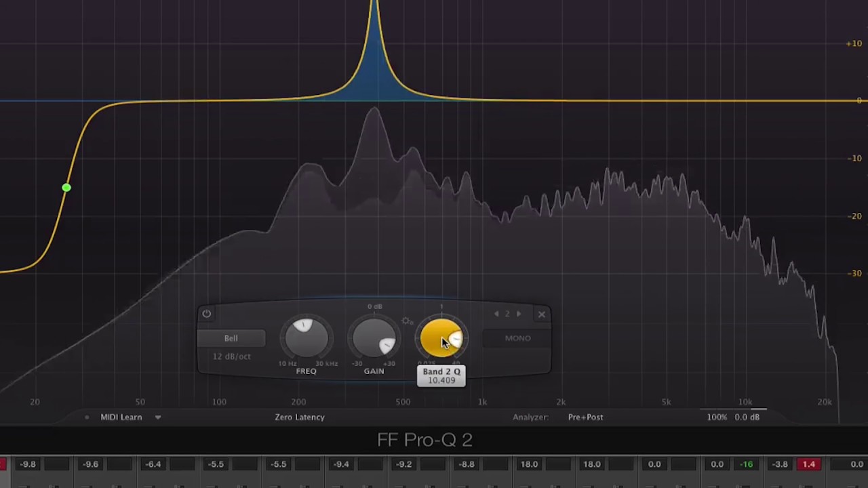Click the 1k frequency axis label
Screen dimensions: 868x488
point(482,402)
